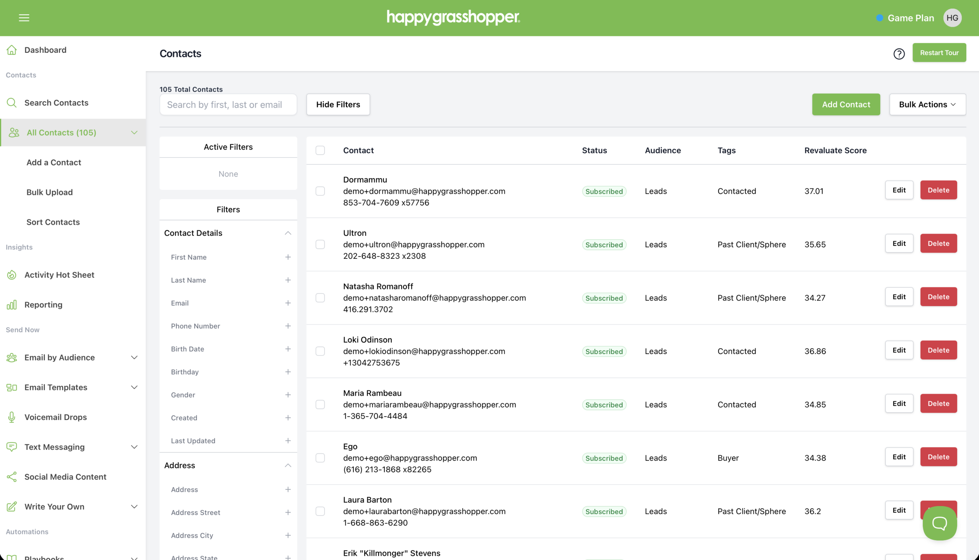Screen dimensions: 979x560
Task: Go to Sort Contacts menu item
Action: [x=53, y=222]
